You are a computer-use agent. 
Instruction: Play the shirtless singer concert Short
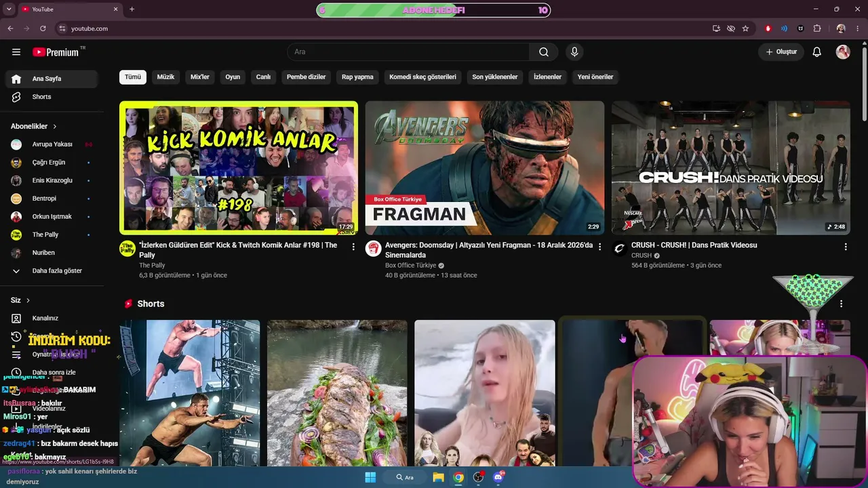coord(190,393)
